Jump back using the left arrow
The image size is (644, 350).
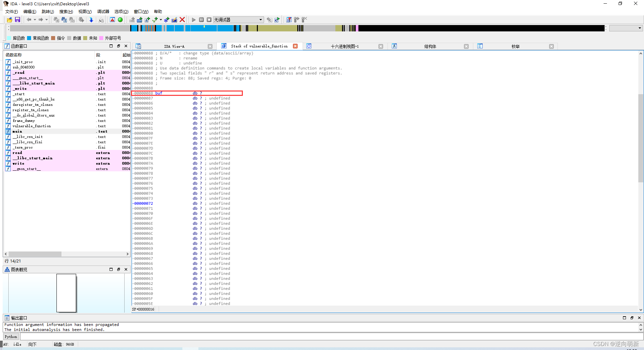[x=29, y=20]
